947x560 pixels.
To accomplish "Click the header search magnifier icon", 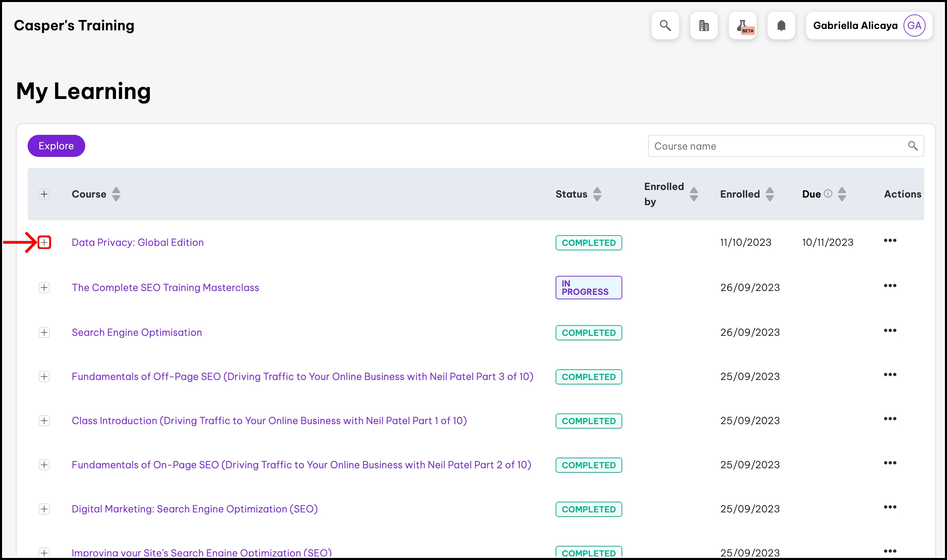I will click(x=665, y=26).
